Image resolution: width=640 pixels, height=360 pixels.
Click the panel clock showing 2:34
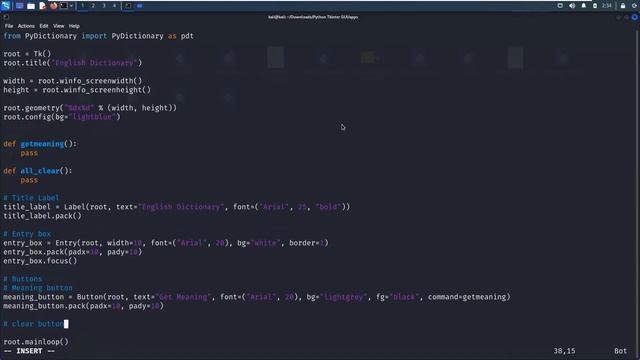(607, 6)
